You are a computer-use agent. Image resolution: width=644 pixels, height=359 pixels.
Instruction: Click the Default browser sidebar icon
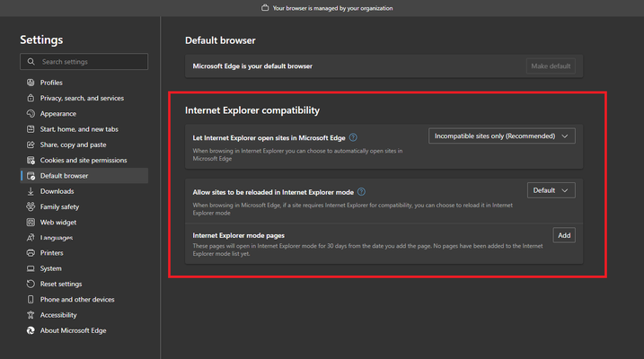[x=31, y=176]
